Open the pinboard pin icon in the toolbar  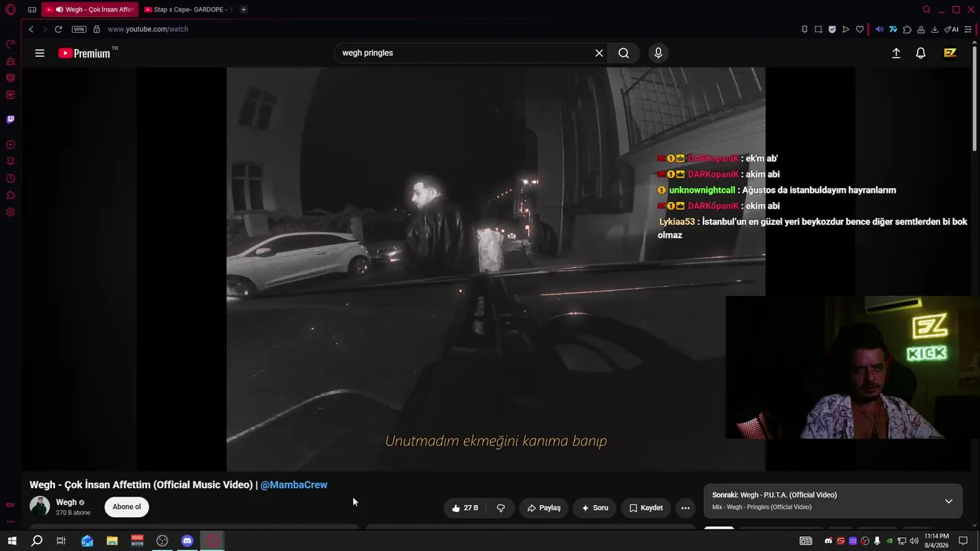pyautogui.click(x=804, y=29)
